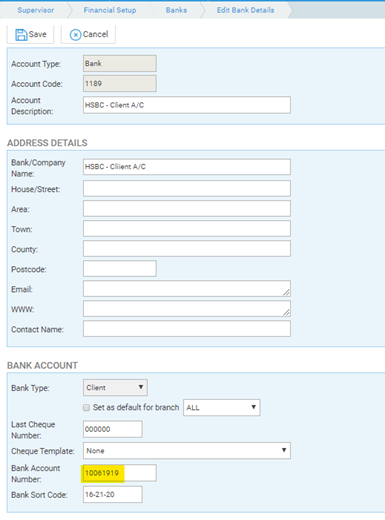Open the Cheque Template dropdown
This screenshot has height=520, width=385.
coord(187,451)
